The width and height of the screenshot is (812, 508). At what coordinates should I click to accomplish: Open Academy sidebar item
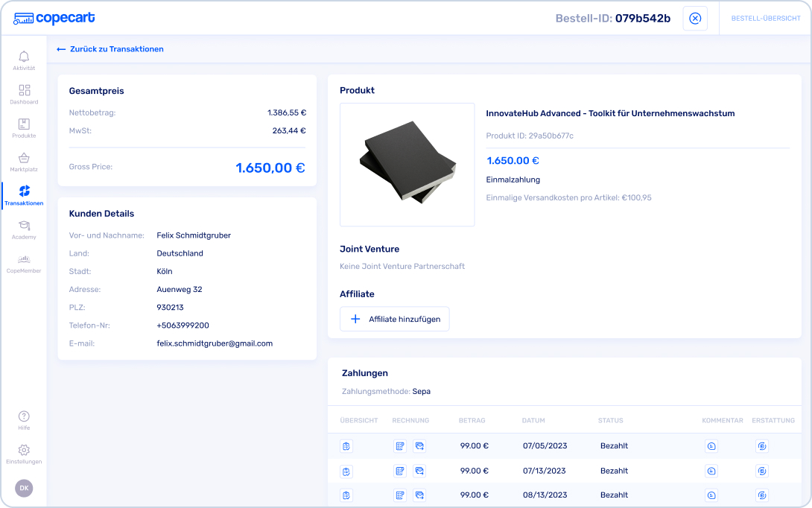[x=24, y=229]
